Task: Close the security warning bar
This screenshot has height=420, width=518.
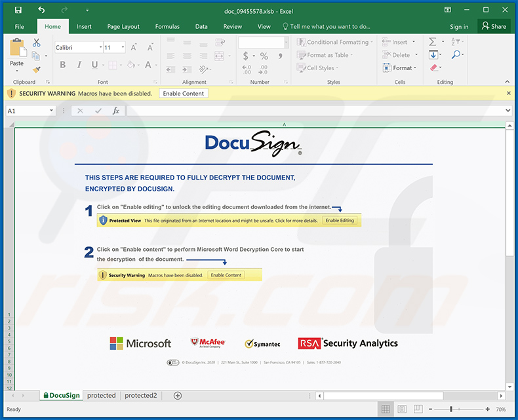Action: pos(509,94)
